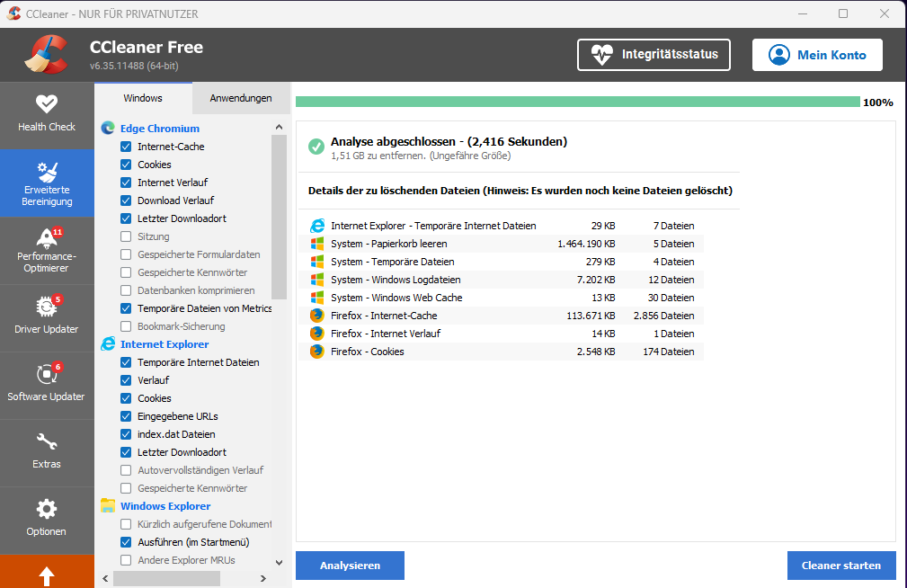Enable Gespeicherte Formulardaten checkbox
Viewport: 907px width, 588px height.
pos(126,254)
